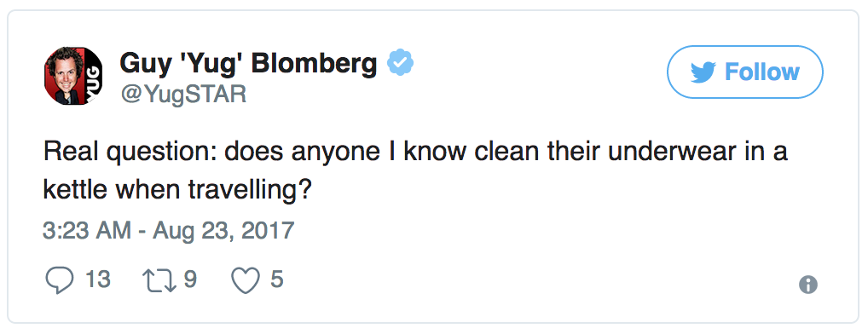Click the reply speech bubble icon
The height and width of the screenshot is (334, 868).
pyautogui.click(x=59, y=280)
